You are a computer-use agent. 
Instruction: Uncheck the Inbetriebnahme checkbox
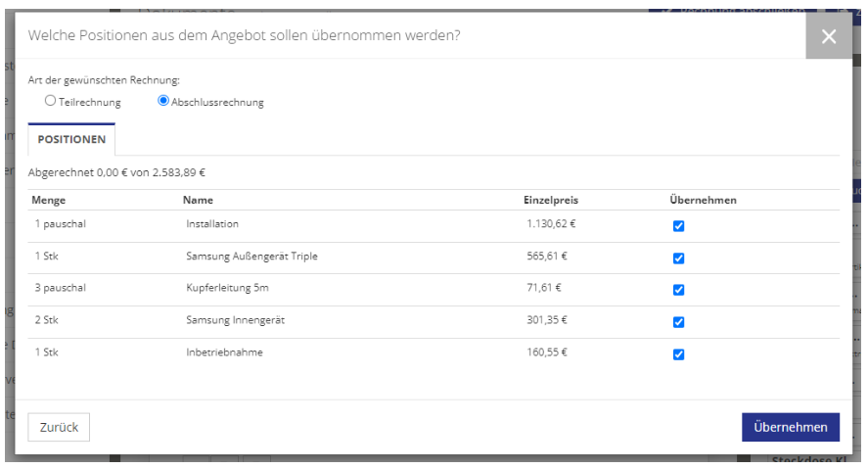pos(679,354)
